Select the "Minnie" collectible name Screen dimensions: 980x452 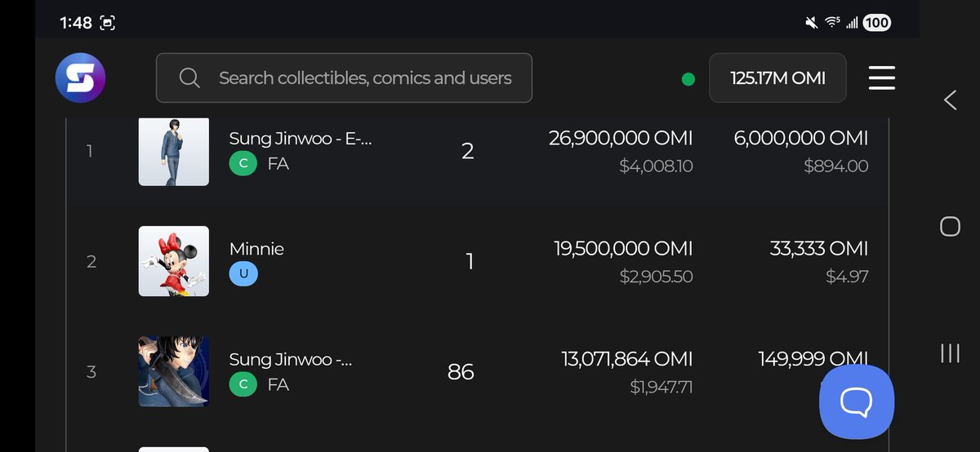click(x=256, y=249)
